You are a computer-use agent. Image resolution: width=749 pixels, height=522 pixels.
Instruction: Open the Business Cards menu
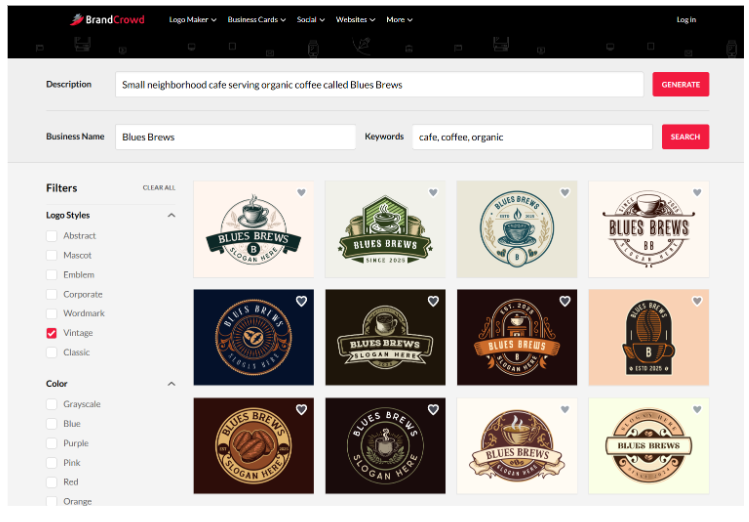256,20
